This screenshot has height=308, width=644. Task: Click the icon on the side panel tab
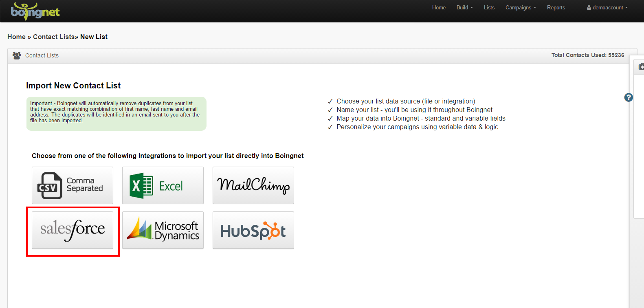641,66
